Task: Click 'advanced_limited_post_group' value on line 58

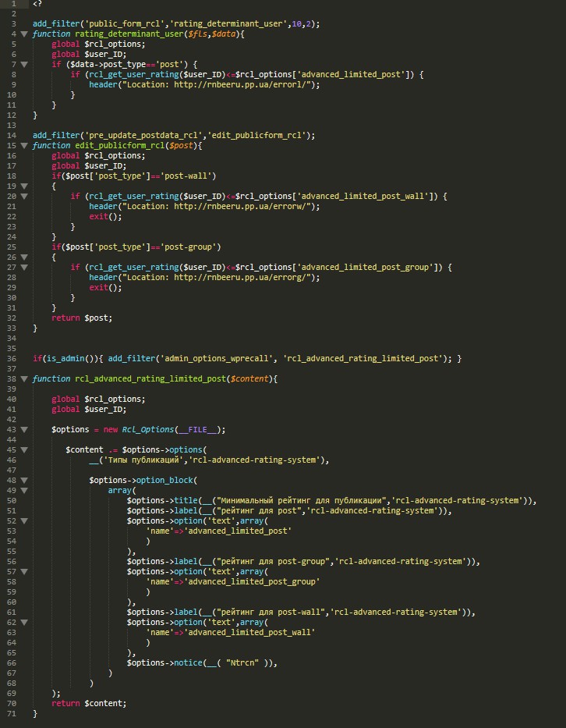Action: [x=252, y=582]
